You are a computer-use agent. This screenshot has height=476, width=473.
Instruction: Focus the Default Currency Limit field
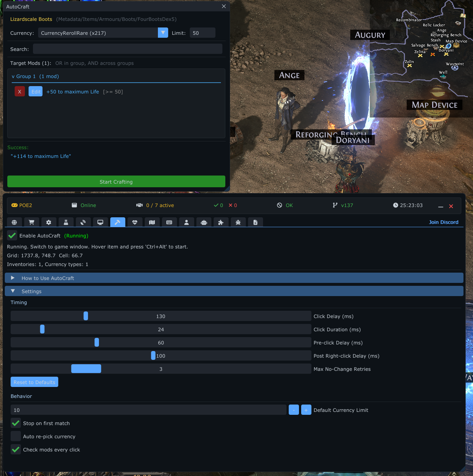[148, 410]
